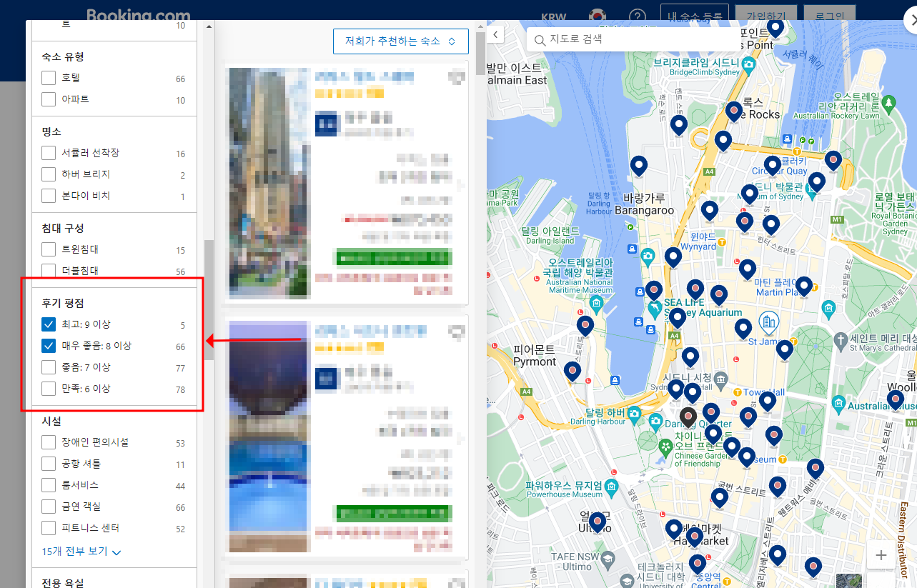This screenshot has height=588, width=917.
Task: Click the filter panel scroll up arrow
Action: (x=209, y=26)
